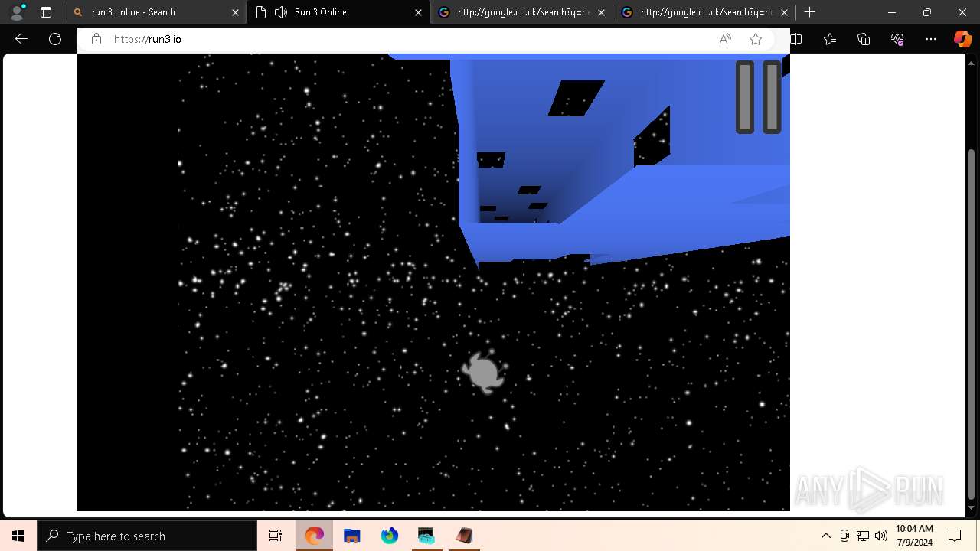
Task: Open the volume control tray icon
Action: click(x=881, y=536)
